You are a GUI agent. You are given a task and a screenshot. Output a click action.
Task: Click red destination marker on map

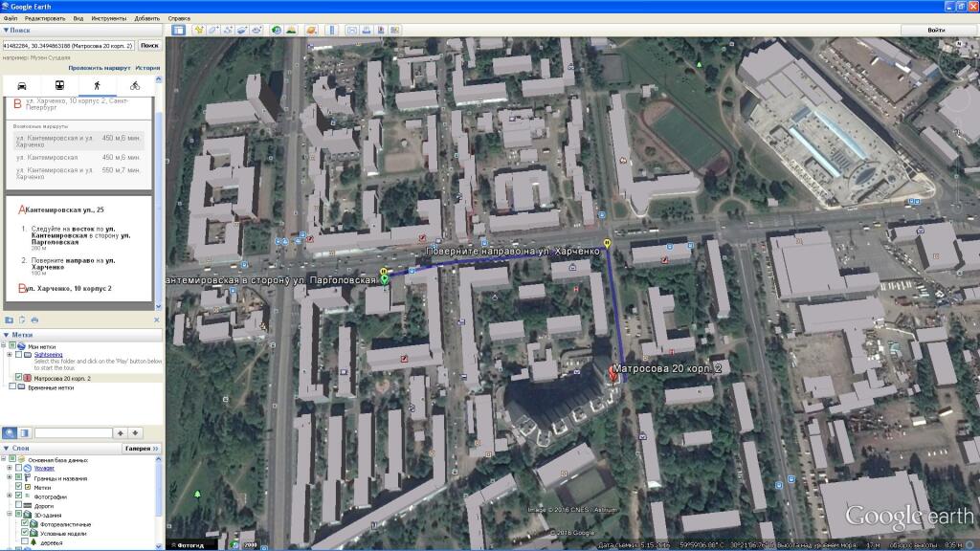click(x=613, y=372)
